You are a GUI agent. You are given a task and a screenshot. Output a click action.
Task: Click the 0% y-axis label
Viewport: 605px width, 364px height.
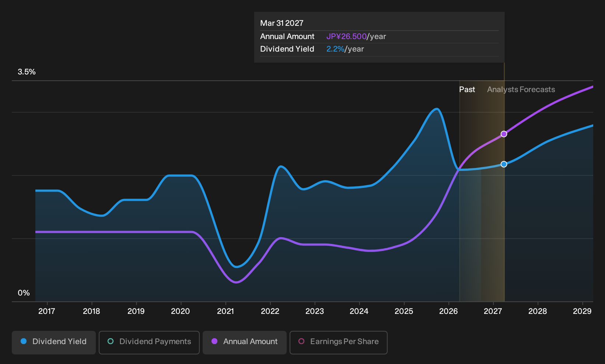pyautogui.click(x=24, y=293)
